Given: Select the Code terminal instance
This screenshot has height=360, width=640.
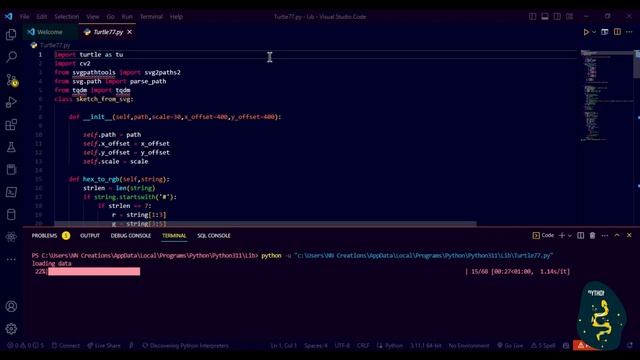Looking at the screenshot, I should 543,236.
